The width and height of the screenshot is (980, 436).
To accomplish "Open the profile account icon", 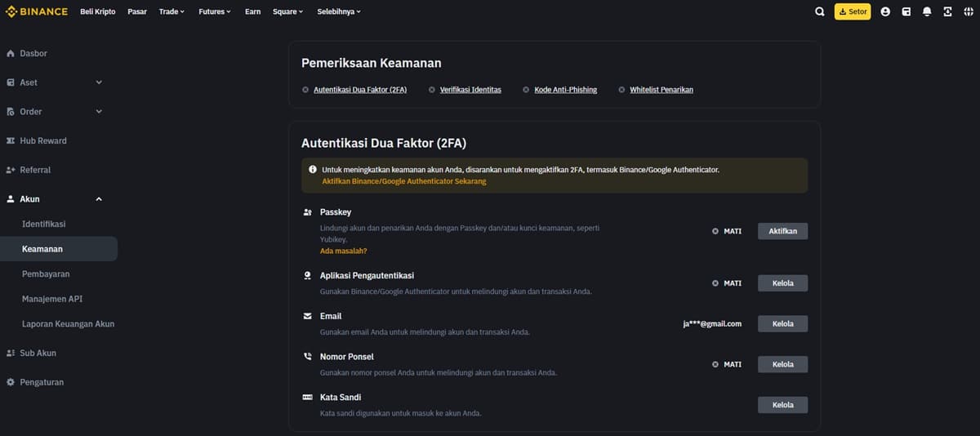I will 885,11.
